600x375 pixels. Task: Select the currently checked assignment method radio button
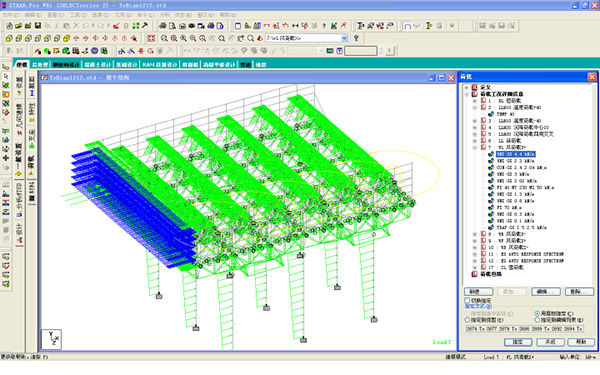coord(537,313)
